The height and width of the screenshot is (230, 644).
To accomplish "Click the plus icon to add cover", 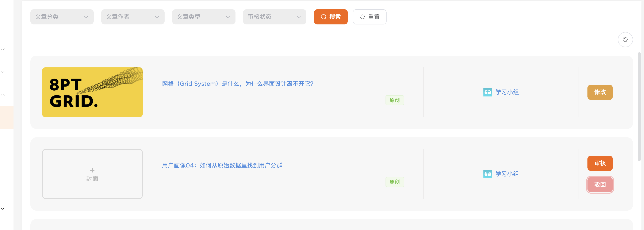I will pos(92,170).
